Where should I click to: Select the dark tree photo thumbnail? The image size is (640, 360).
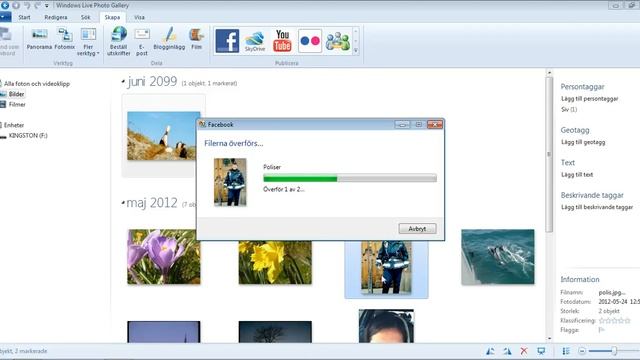[x=275, y=332]
